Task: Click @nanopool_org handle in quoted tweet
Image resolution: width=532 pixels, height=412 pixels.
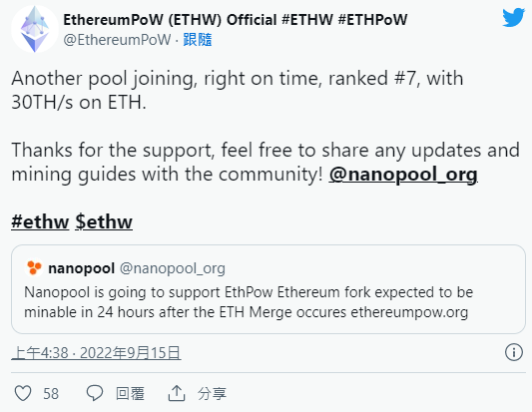Action: coord(173,268)
